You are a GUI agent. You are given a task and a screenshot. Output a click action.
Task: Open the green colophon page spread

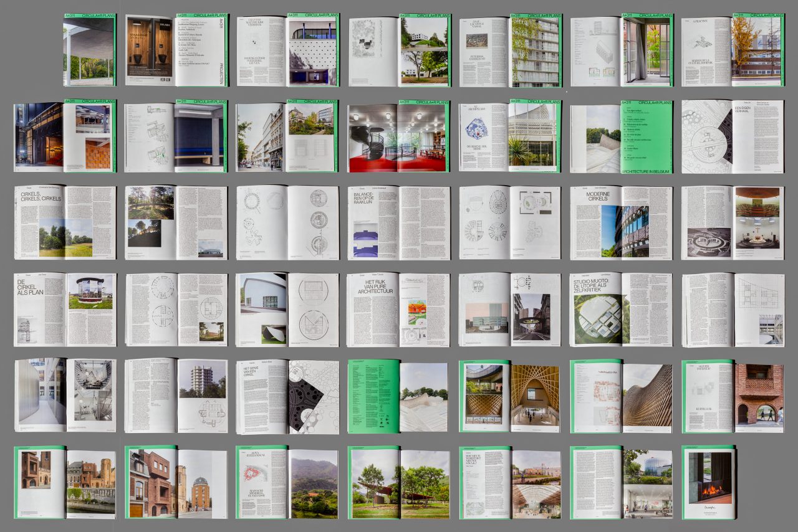398,395
